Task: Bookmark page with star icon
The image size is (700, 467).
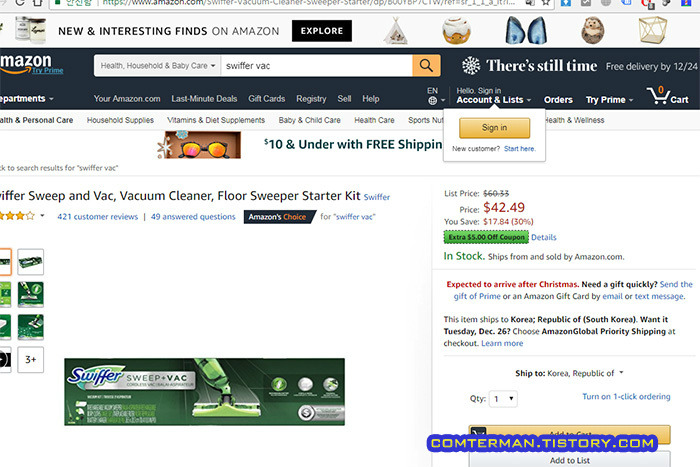Action: click(546, 3)
